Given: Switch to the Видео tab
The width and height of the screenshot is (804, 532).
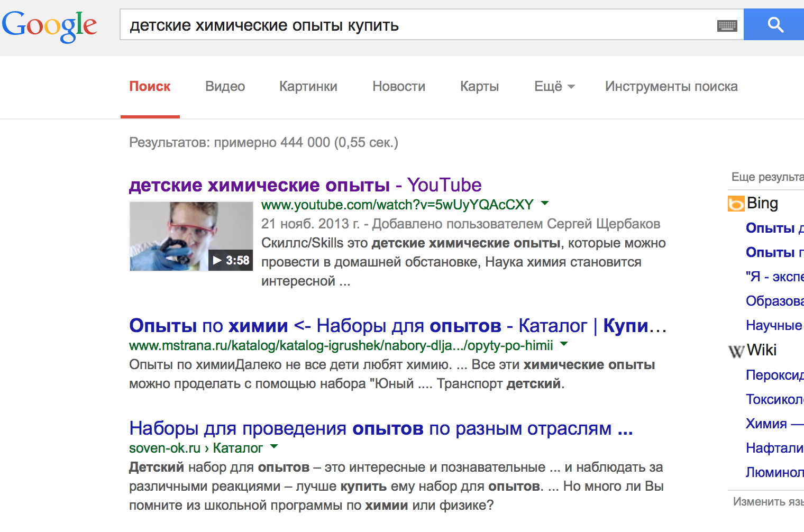Looking at the screenshot, I should pyautogui.click(x=225, y=86).
